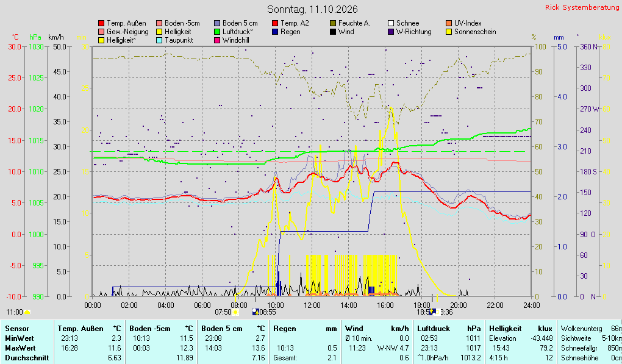Click the Sonntag, 11.10.2026 date title
Viewport: 622px width, 364px height.
point(312,9)
